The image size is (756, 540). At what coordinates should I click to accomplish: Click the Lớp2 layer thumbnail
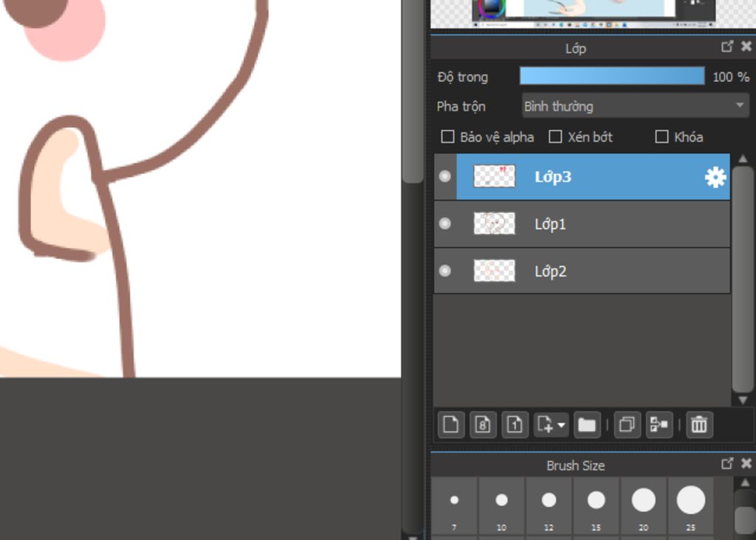494,271
